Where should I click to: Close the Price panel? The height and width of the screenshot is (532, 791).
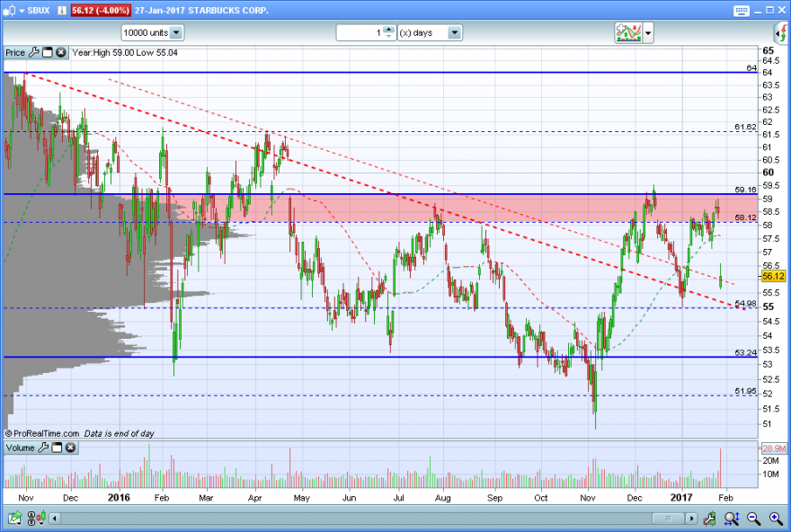(60, 52)
